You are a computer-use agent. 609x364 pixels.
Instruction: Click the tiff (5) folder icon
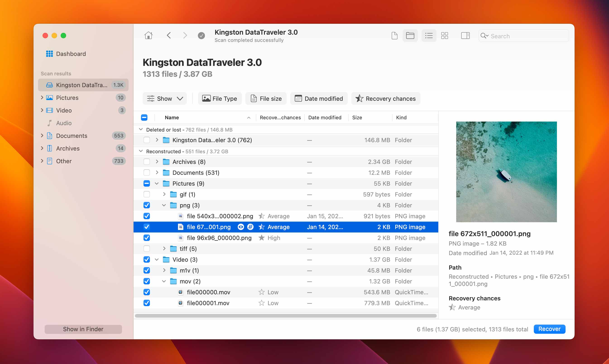click(173, 249)
